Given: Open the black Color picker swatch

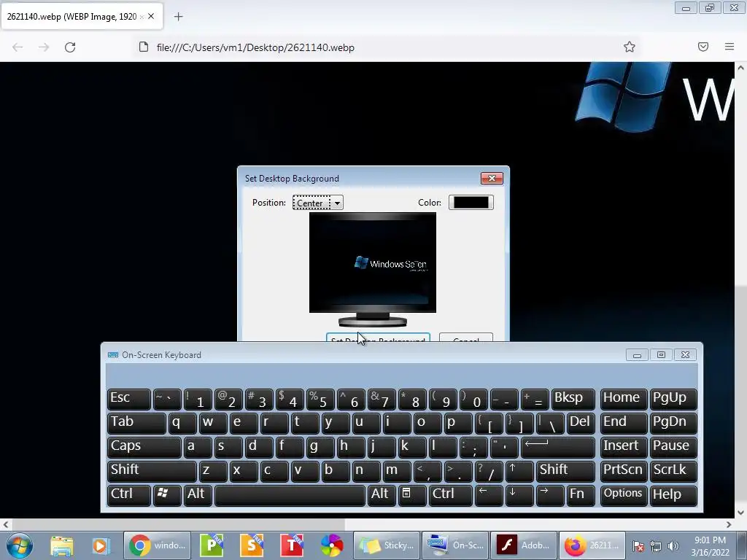Looking at the screenshot, I should tap(471, 203).
